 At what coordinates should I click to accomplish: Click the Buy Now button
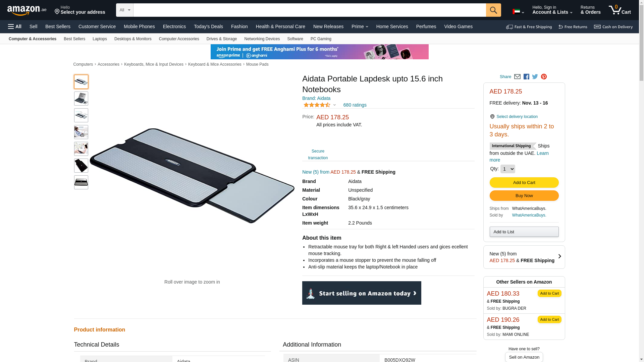point(524,196)
